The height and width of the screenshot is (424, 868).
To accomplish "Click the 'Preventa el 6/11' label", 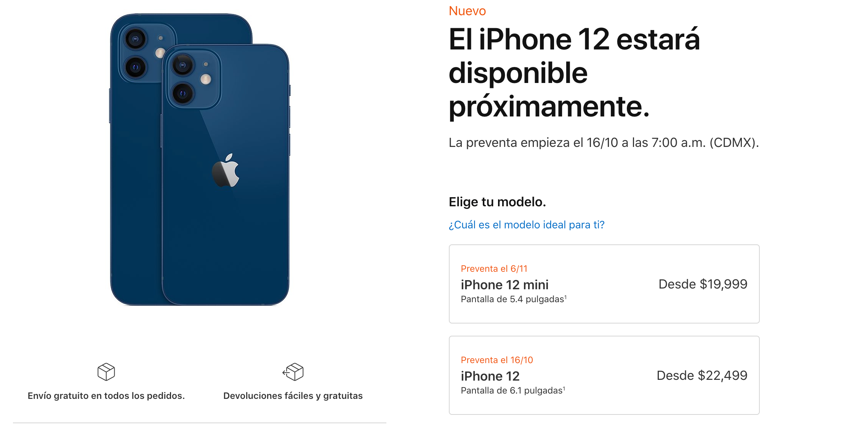I will coord(494,269).
